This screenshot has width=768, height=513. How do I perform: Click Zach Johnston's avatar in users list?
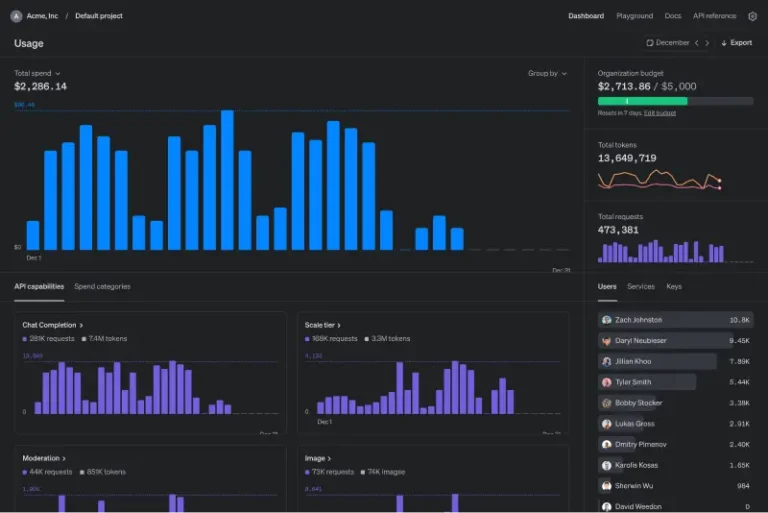[607, 320]
